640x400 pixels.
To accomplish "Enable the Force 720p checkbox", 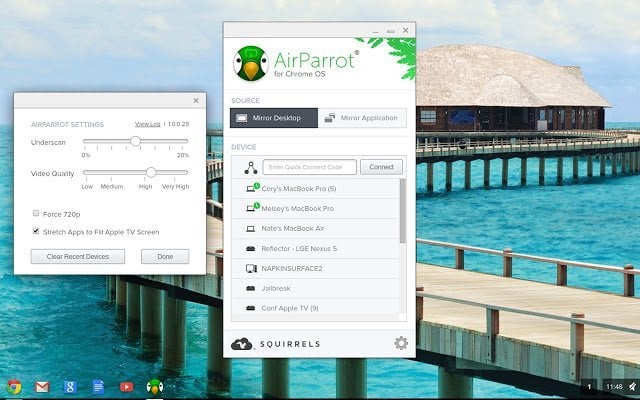I will pyautogui.click(x=36, y=213).
